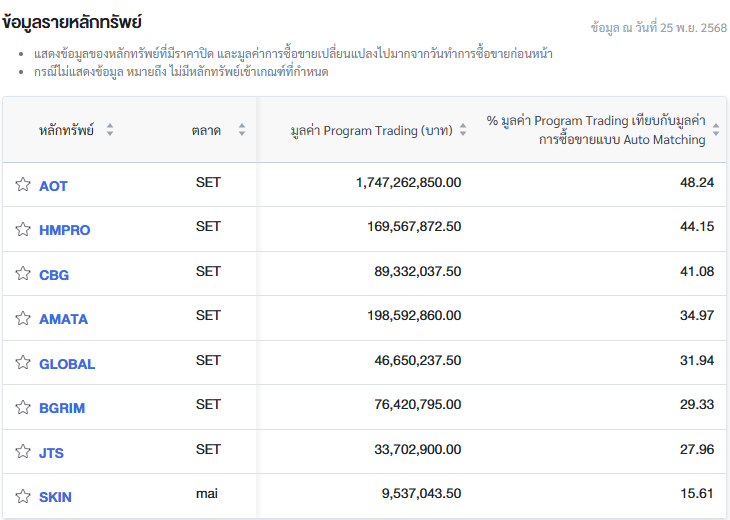Toggle the star icon next to AMATA
This screenshot has height=520, width=730.
[22, 319]
